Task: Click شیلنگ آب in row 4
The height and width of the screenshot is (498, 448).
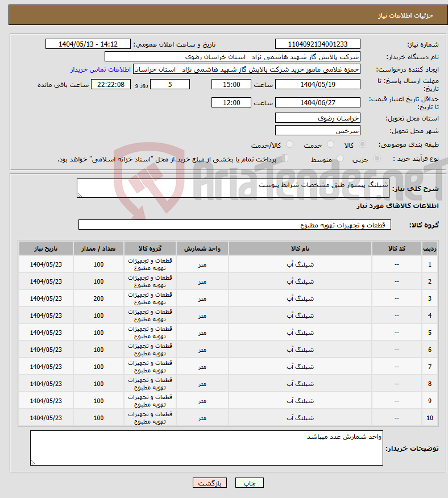Action: point(300,316)
